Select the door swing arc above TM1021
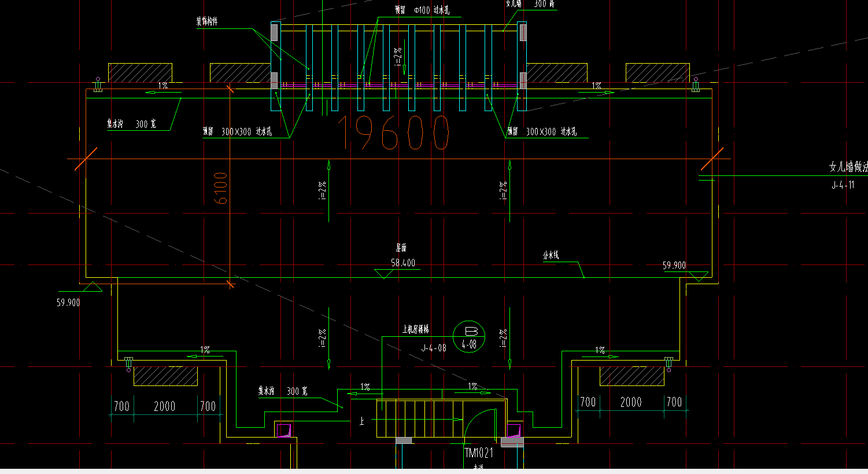The width and height of the screenshot is (868, 474). pos(481,423)
